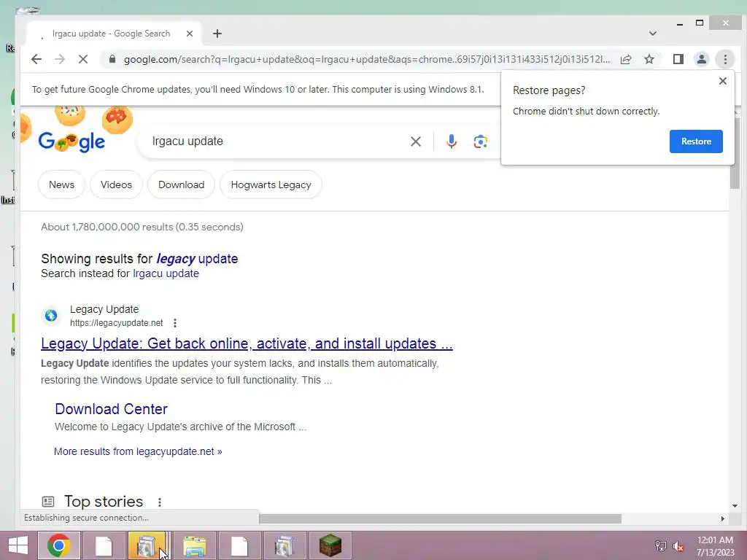Screen dimensions: 747x560
Task: Clear the search box text
Action: pos(415,141)
